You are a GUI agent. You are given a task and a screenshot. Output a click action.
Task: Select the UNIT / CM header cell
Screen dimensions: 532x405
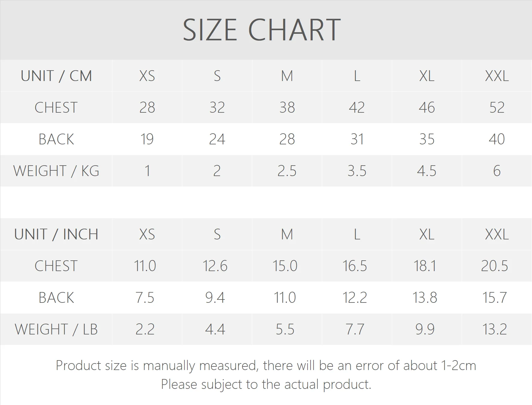[56, 76]
